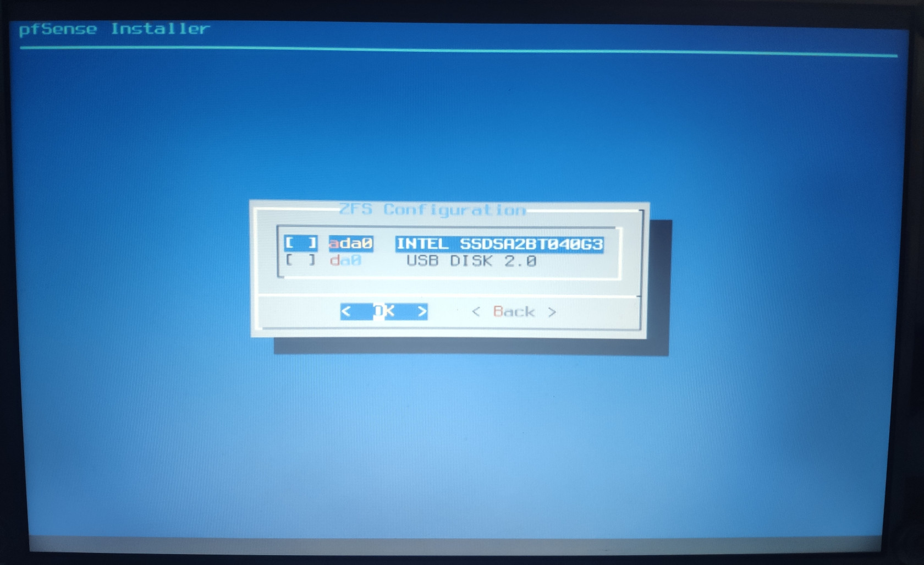Viewport: 924px width, 565px height.
Task: Check the da0 USB disk checkbox
Action: pos(301,260)
